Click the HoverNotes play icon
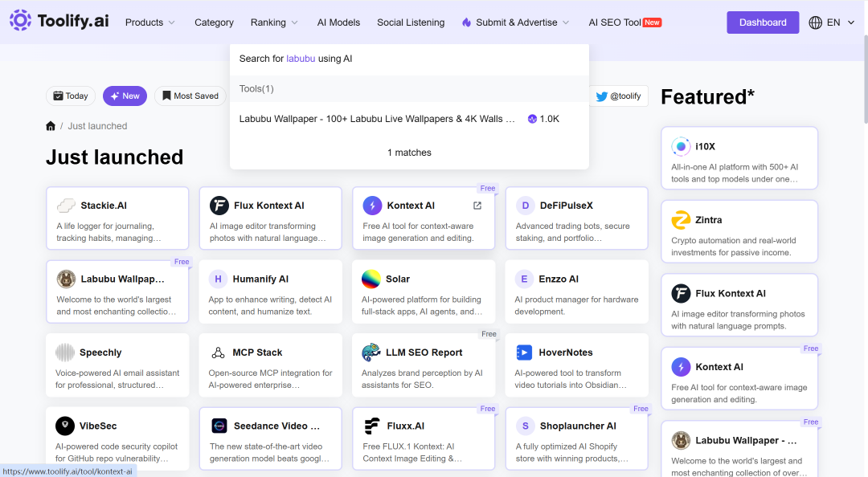Viewport: 868px width, 477px height. 524,353
